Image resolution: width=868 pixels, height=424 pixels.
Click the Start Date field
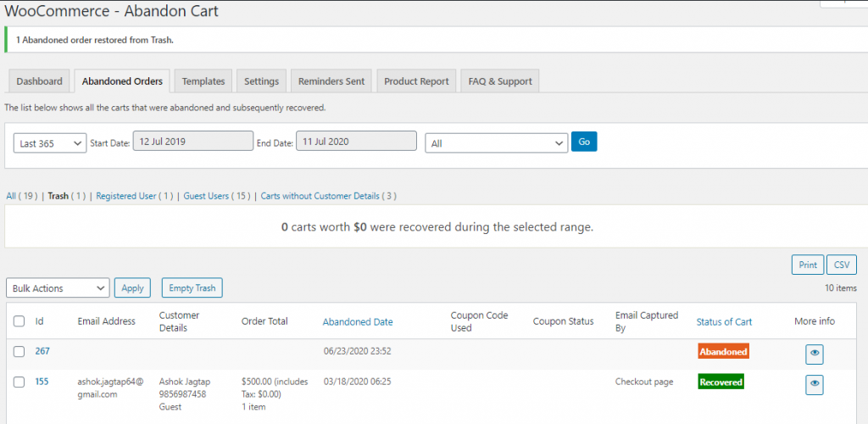(x=193, y=141)
